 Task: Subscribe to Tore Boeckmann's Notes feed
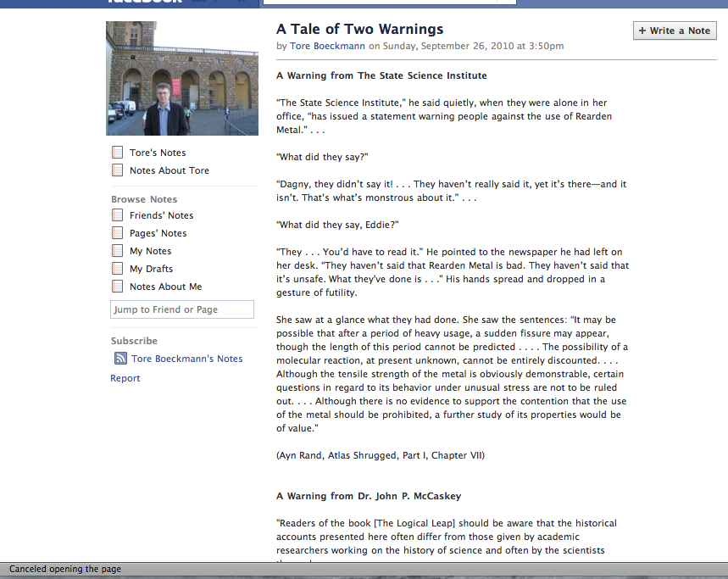tap(186, 359)
